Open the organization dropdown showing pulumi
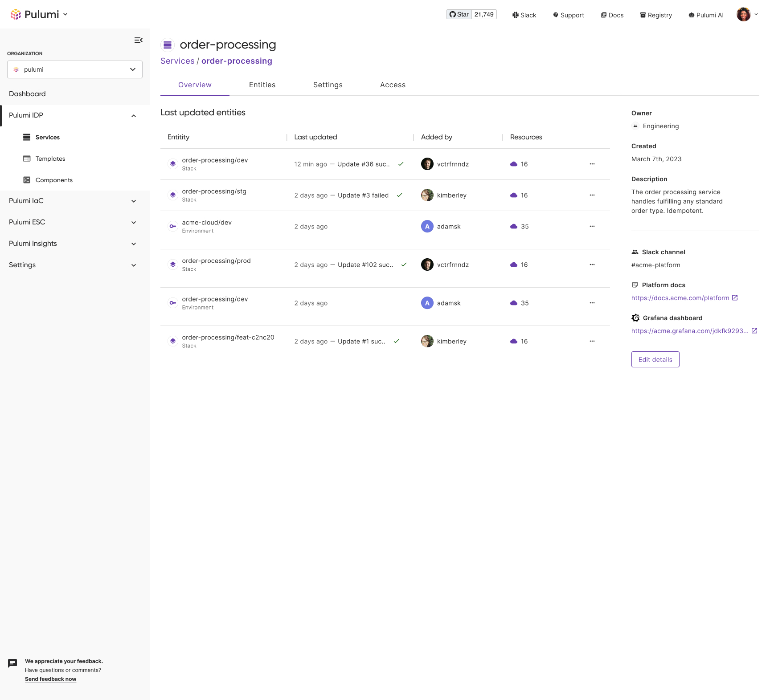Image resolution: width=770 pixels, height=700 pixels. tap(75, 69)
